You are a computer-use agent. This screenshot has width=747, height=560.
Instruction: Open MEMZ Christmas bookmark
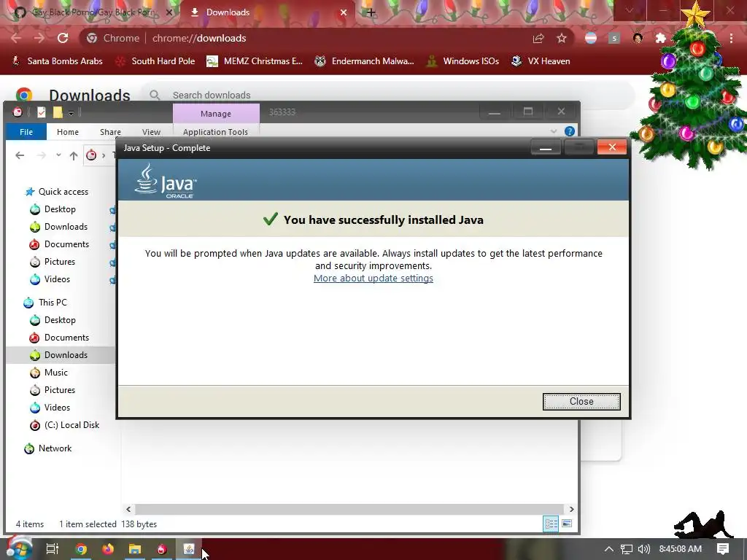click(x=255, y=61)
